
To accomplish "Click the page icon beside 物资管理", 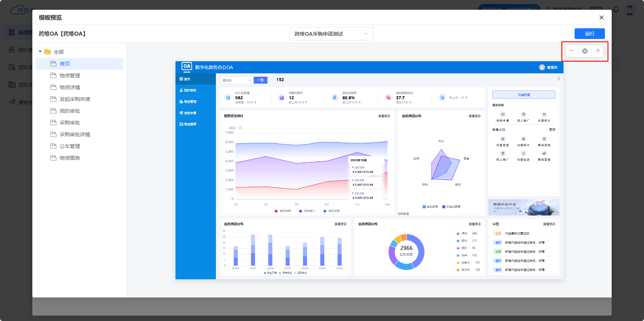I will 53,75.
